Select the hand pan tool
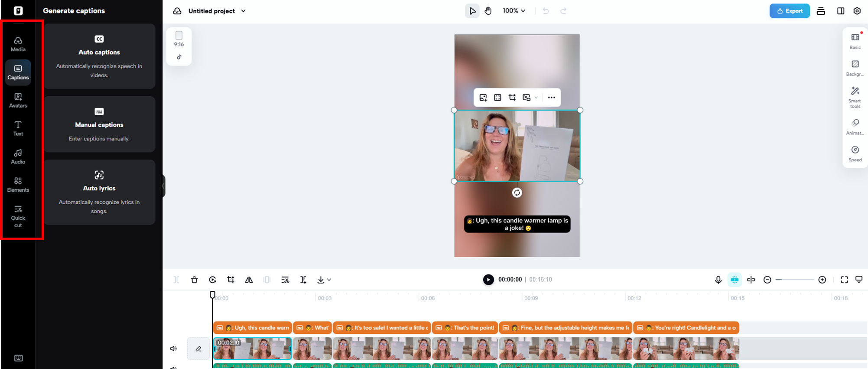 pyautogui.click(x=488, y=11)
